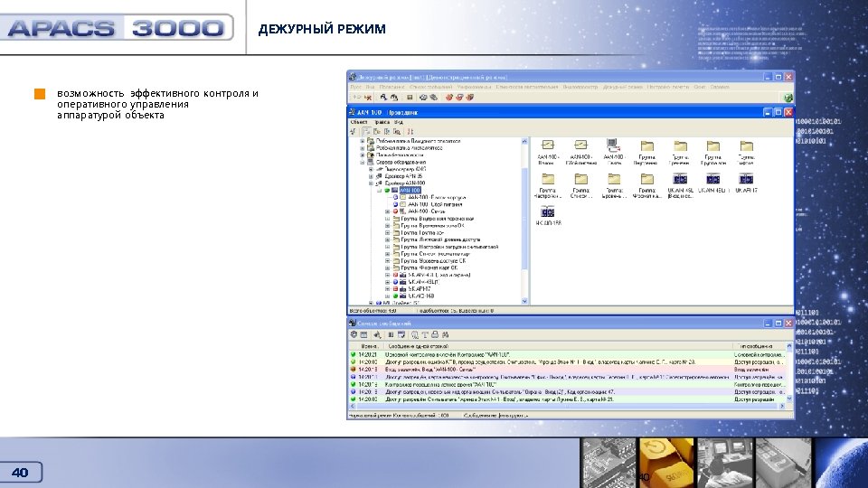Select the Группа Группа зон folder icon in the right pane
Screen dimensions: 868x488
tap(713, 145)
